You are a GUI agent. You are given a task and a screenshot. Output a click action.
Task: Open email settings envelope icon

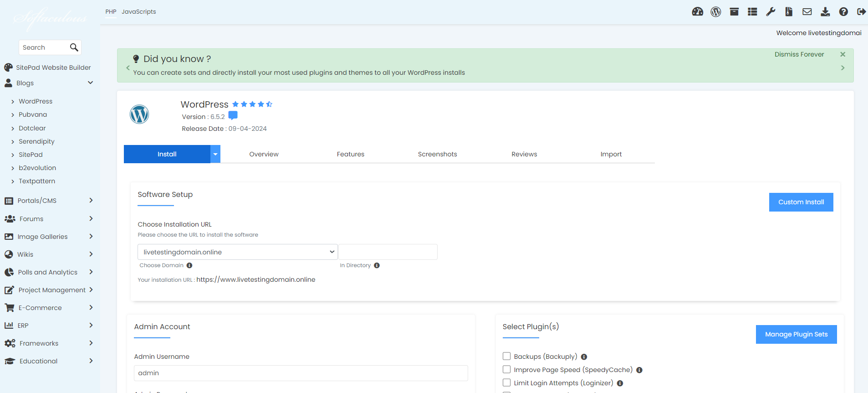click(807, 12)
